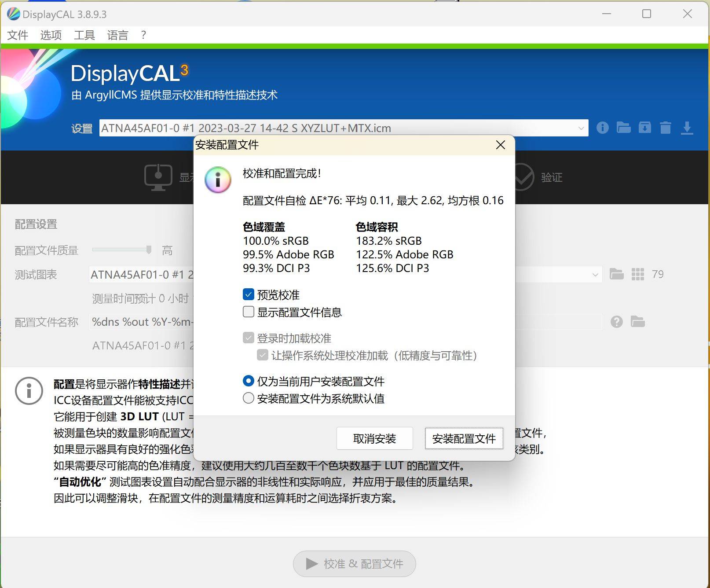Uncheck the 预览校准 checkbox

[248, 294]
